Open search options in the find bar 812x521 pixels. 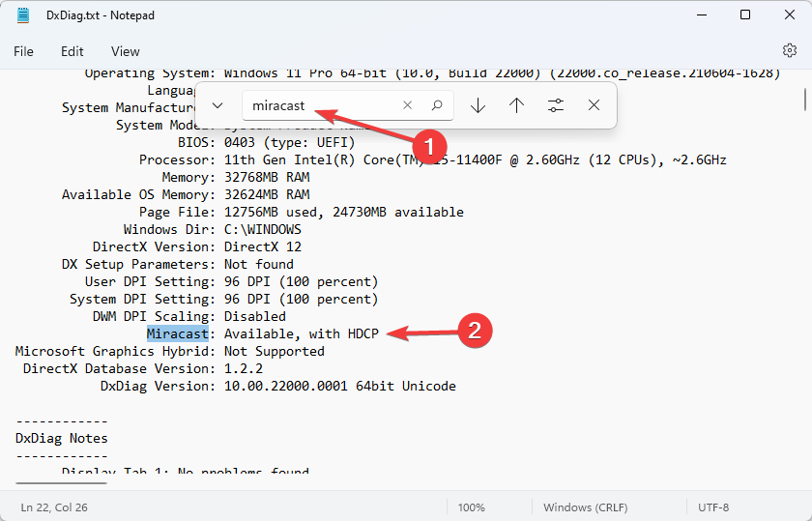pyautogui.click(x=555, y=105)
